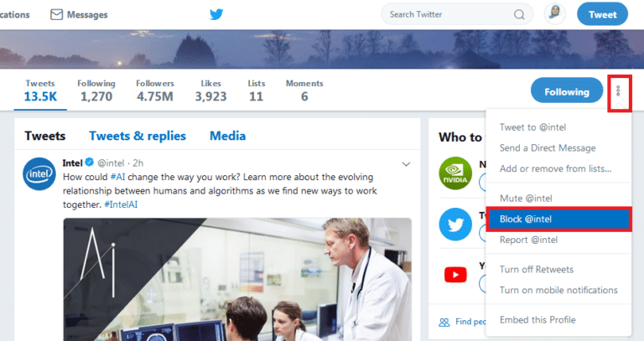Click the NVIDIA suggested account avatar

[455, 173]
